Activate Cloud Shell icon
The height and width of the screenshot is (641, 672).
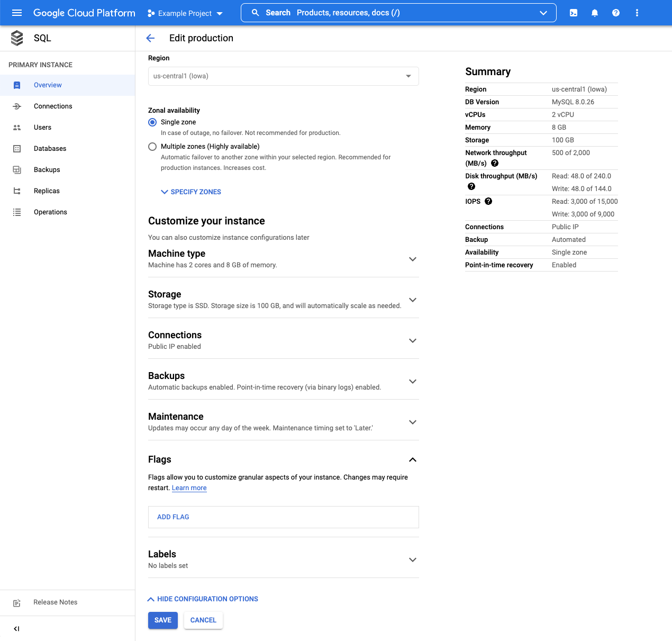pos(574,13)
